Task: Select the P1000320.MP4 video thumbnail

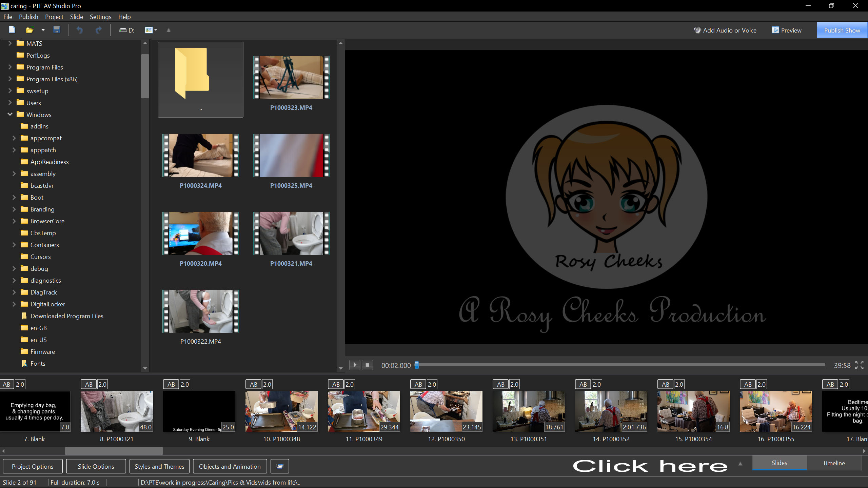Action: tap(201, 233)
